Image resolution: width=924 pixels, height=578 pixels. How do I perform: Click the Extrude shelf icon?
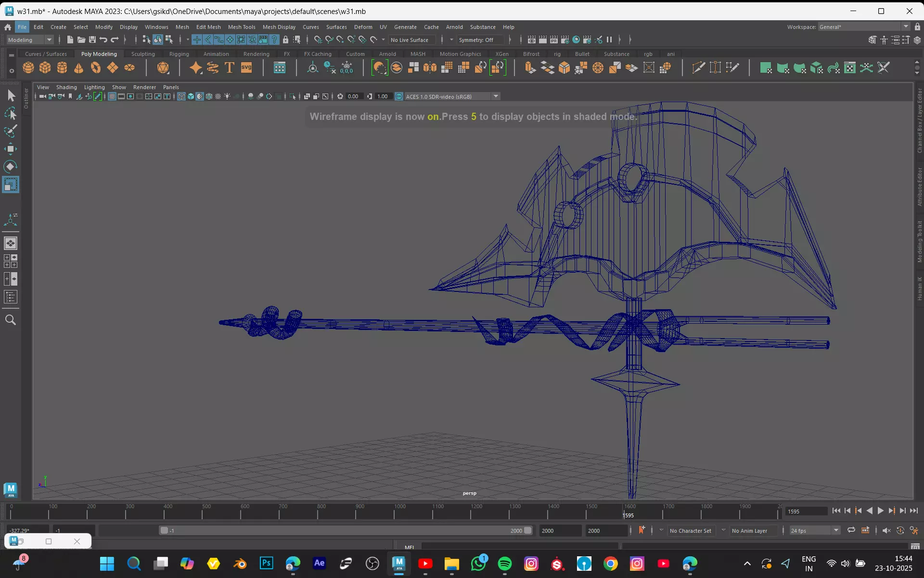(x=530, y=68)
